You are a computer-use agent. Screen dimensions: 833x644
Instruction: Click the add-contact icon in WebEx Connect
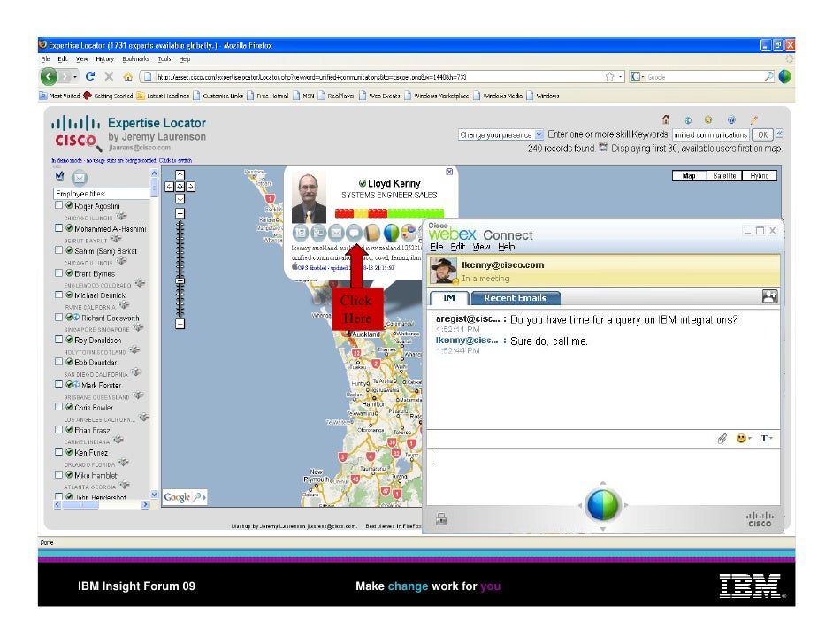coord(770,296)
